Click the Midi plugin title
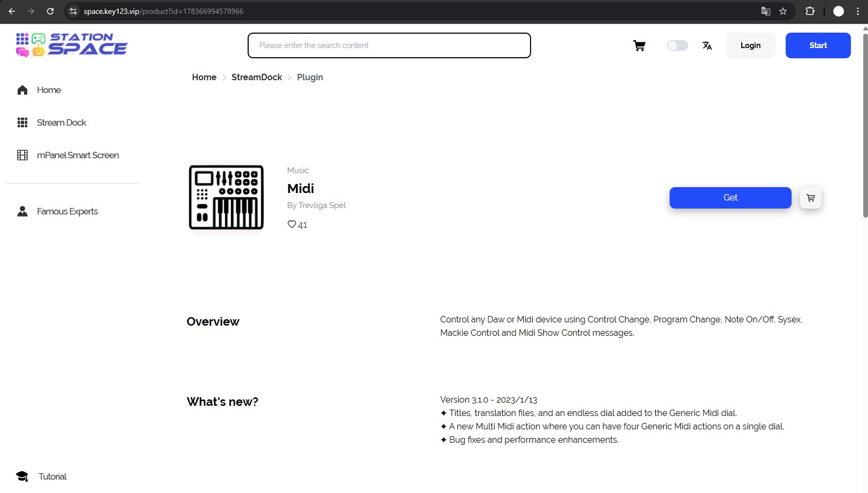Image resolution: width=868 pixels, height=493 pixels. click(301, 188)
